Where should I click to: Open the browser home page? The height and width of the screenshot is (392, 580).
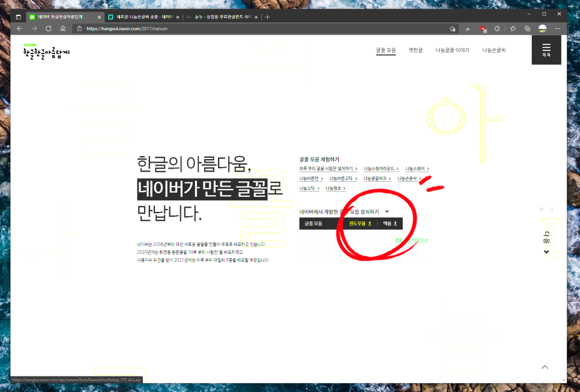pos(63,28)
